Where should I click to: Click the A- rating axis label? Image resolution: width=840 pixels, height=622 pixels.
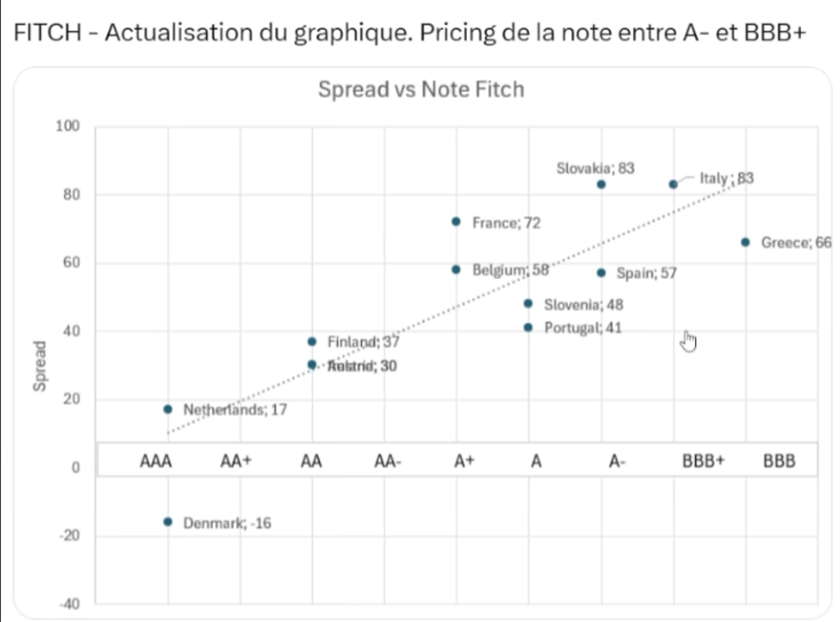pyautogui.click(x=617, y=461)
